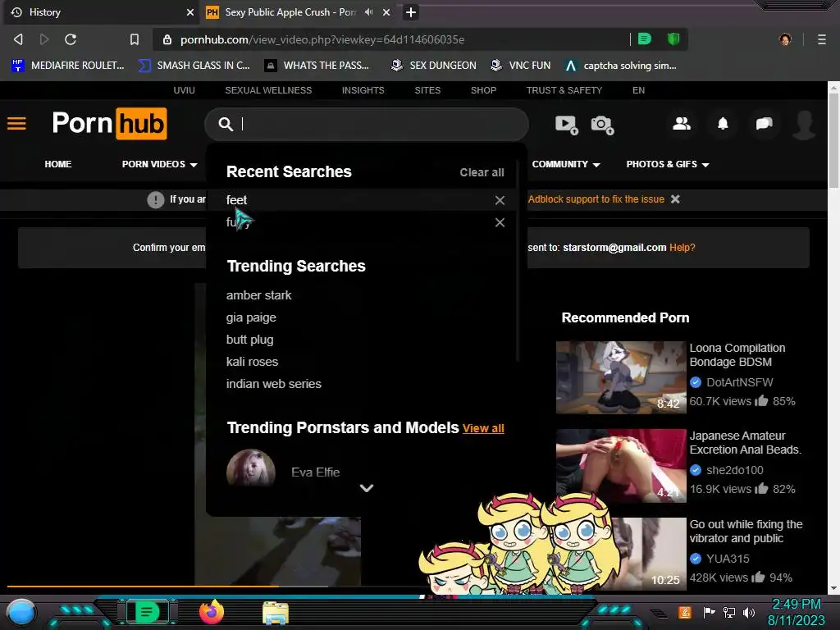This screenshot has width=840, height=630.
Task: Click the orange video progress bar
Action: (x=142, y=587)
